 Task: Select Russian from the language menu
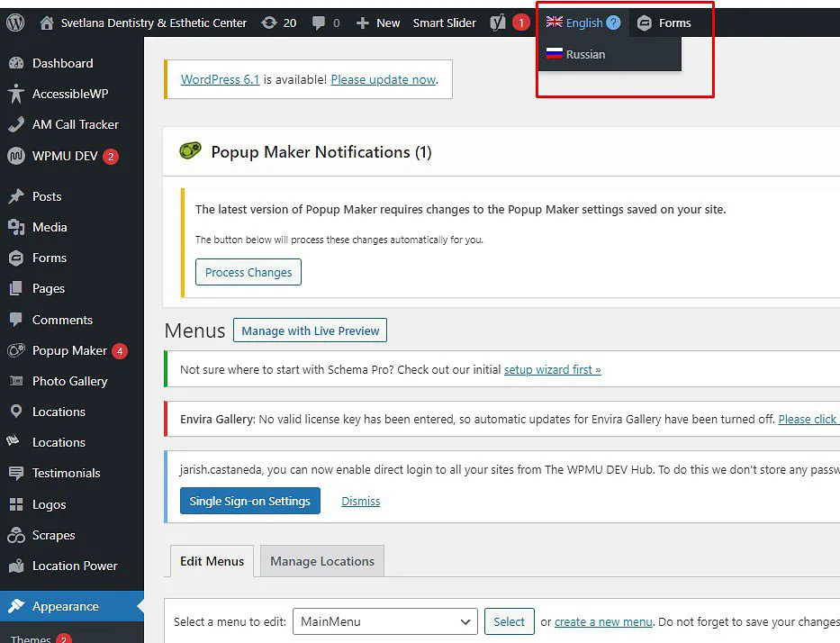click(585, 54)
